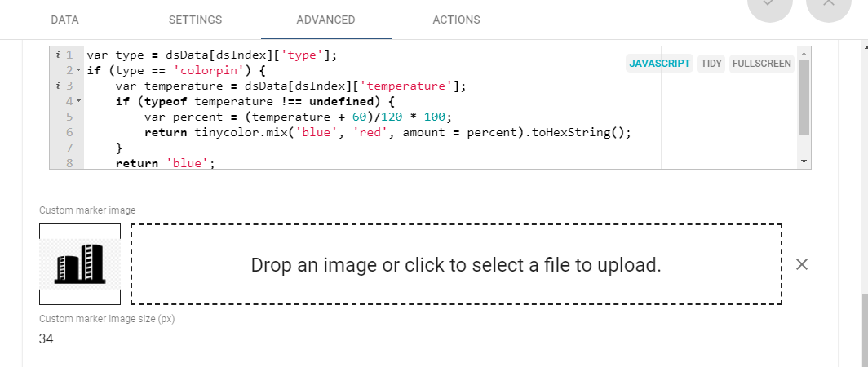The height and width of the screenshot is (367, 868).
Task: Click the JAVASCRIPT mode button
Action: pos(660,64)
